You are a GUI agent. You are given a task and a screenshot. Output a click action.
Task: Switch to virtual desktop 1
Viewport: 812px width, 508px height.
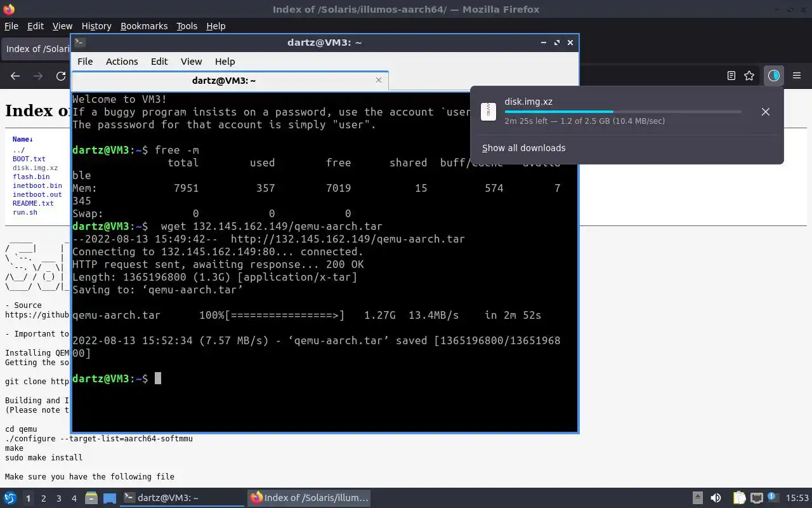(28, 498)
